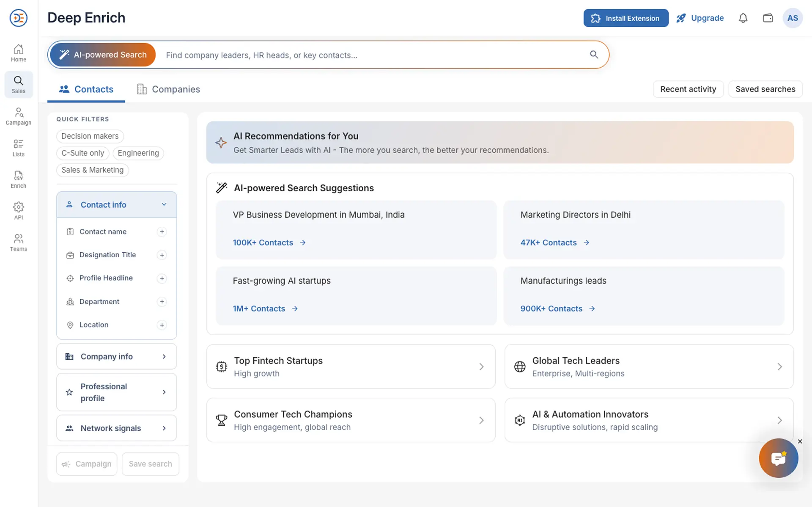Click the Save search button
This screenshot has height=507, width=812.
coord(151,464)
